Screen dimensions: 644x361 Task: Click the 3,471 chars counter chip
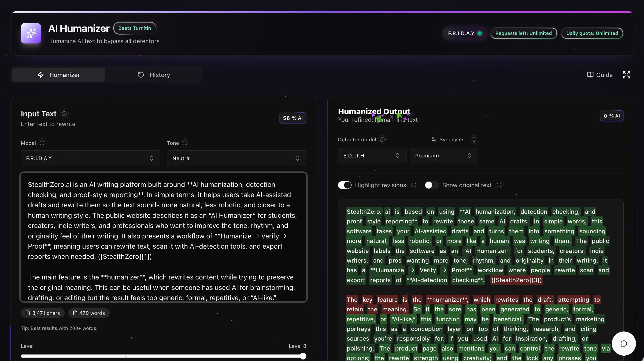[x=43, y=313]
